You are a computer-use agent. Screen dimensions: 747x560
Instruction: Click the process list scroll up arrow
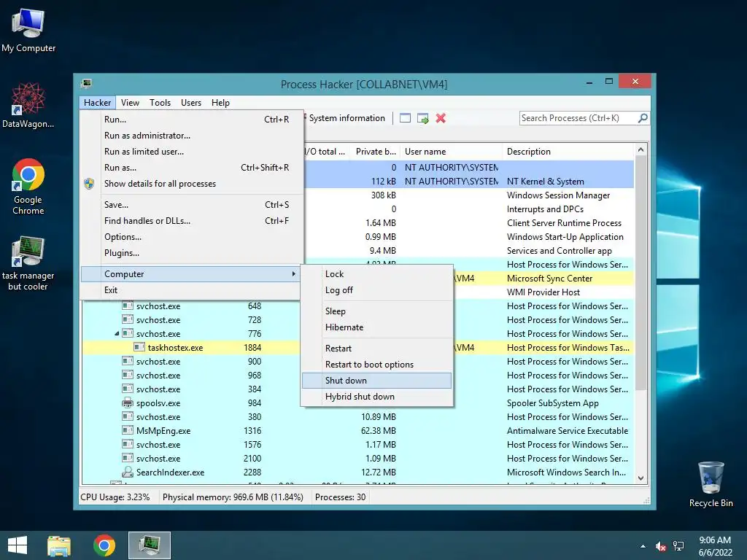tap(640, 150)
